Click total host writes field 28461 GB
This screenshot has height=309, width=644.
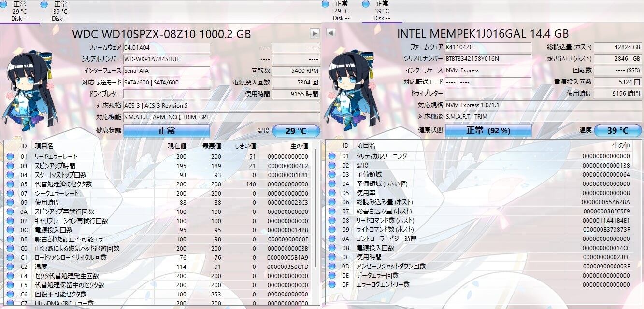tap(617, 58)
